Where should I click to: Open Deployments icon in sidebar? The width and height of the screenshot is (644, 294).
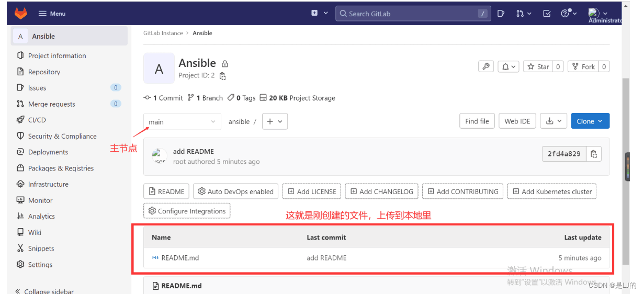pyautogui.click(x=20, y=152)
